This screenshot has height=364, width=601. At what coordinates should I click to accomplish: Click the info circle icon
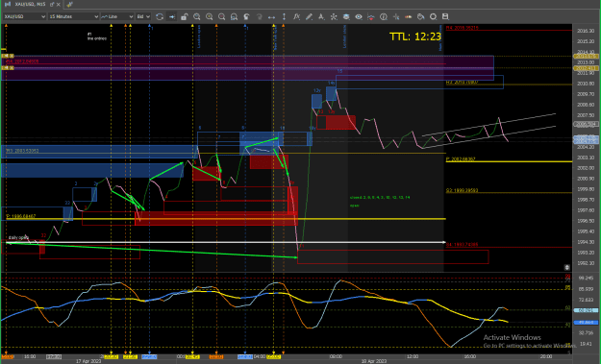[x=384, y=16]
